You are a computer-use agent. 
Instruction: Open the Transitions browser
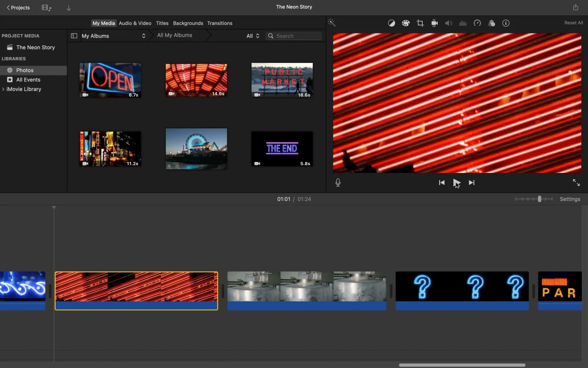(x=220, y=23)
